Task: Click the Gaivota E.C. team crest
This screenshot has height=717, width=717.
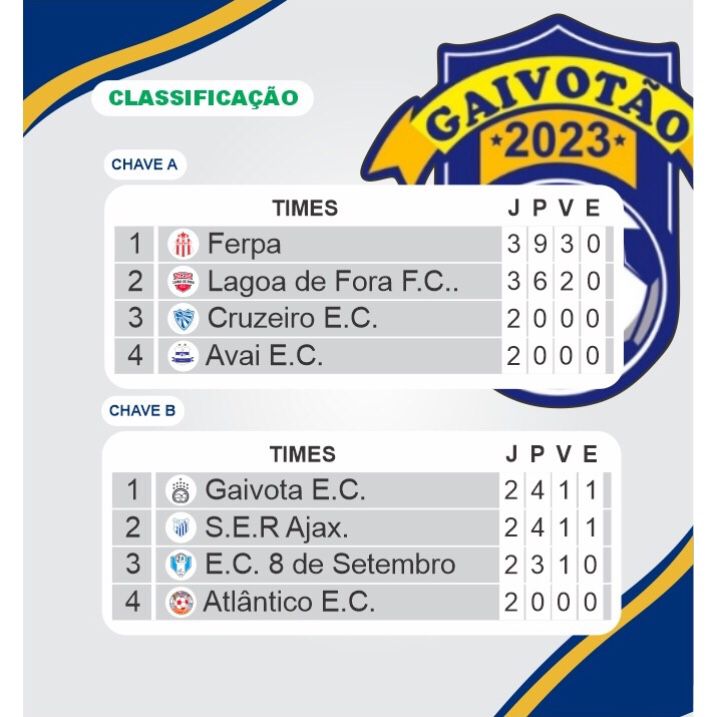Action: (x=181, y=491)
